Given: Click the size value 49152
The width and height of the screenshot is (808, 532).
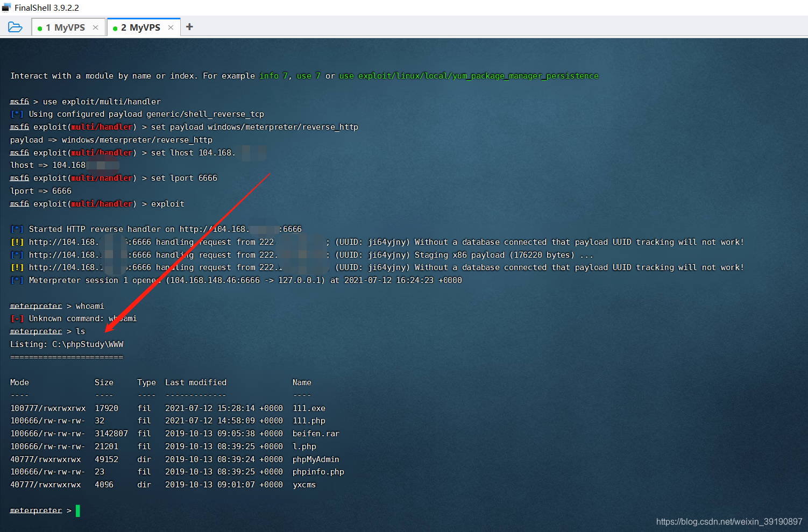Looking at the screenshot, I should (107, 459).
